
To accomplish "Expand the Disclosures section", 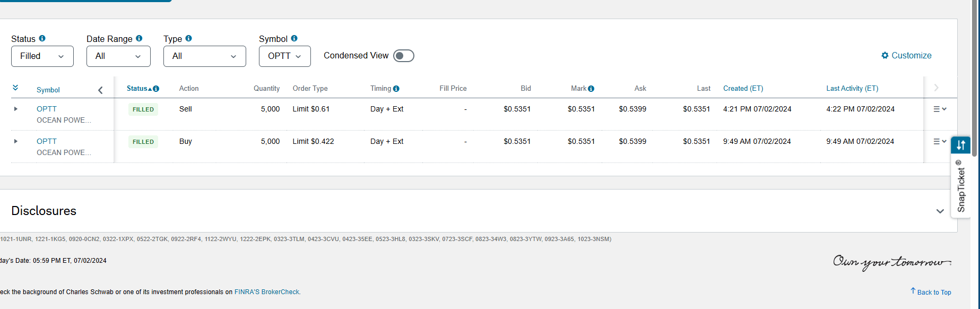I will 940,211.
